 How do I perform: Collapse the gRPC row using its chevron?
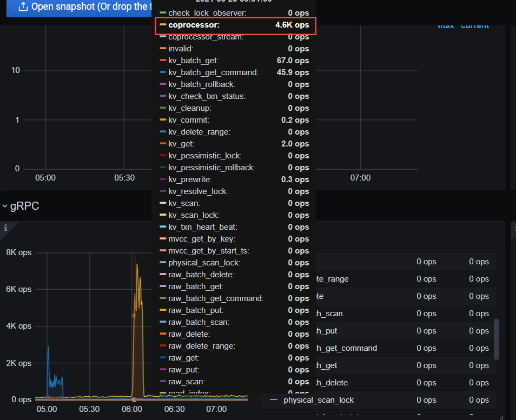pyautogui.click(x=5, y=206)
